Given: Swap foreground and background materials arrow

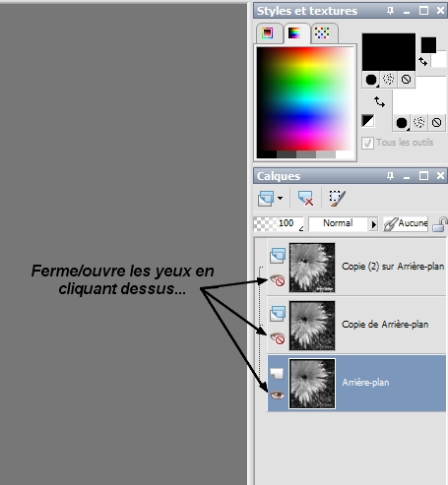Looking at the screenshot, I should (x=379, y=102).
